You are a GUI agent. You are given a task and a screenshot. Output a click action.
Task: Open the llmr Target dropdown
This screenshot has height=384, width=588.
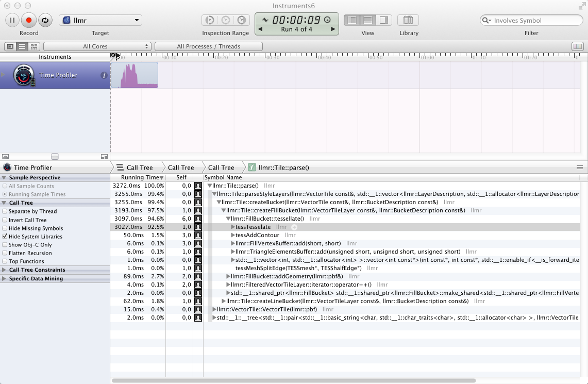point(100,20)
